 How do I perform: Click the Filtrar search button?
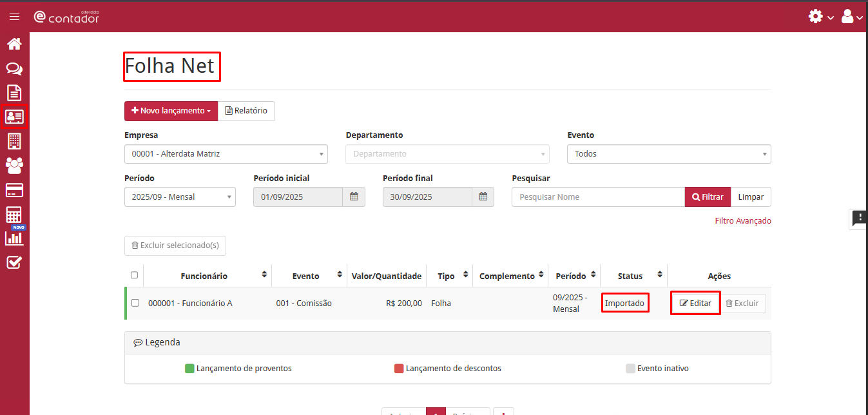(x=708, y=197)
